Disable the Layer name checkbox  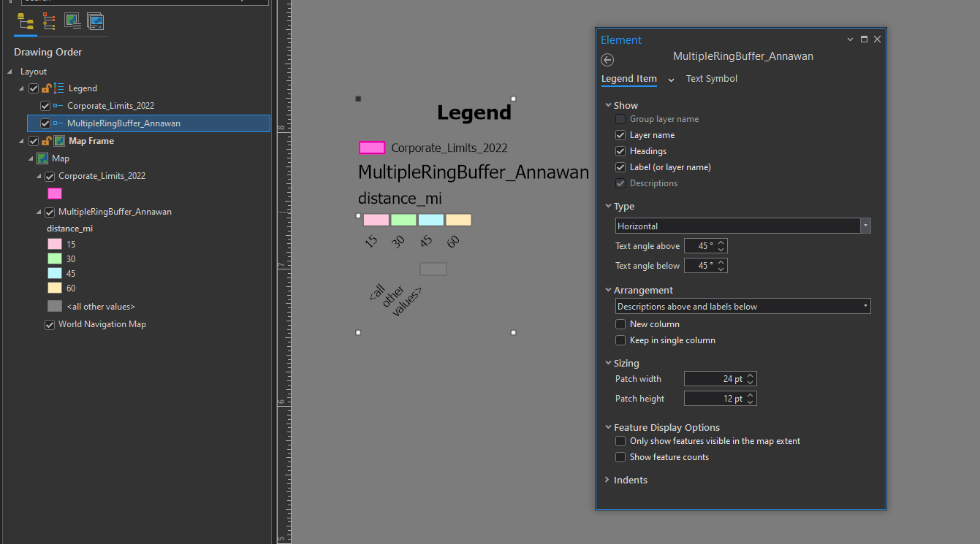(620, 134)
